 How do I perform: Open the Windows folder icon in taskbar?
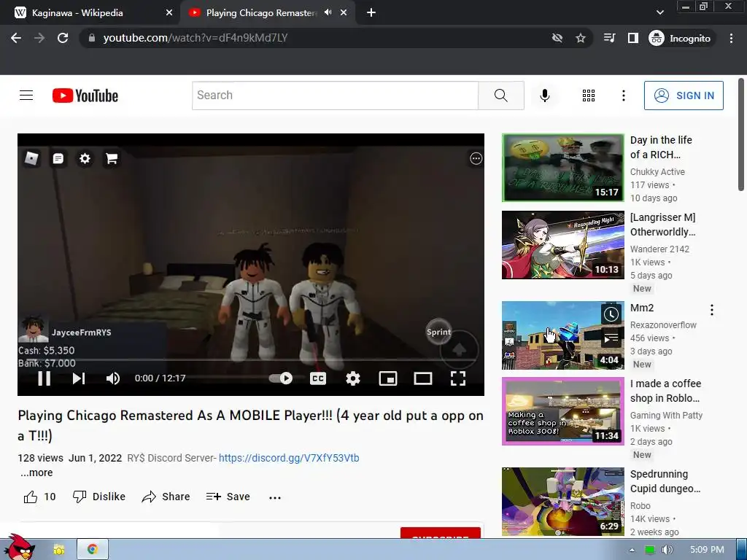tap(59, 550)
